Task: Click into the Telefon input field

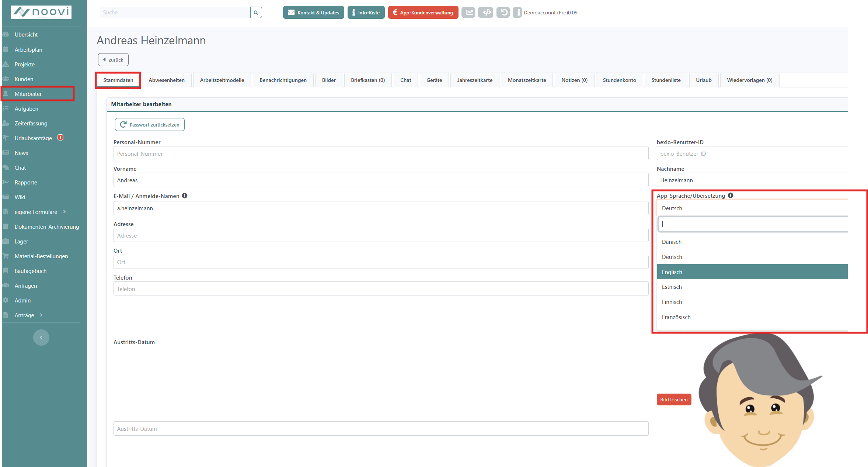Action: [x=381, y=289]
